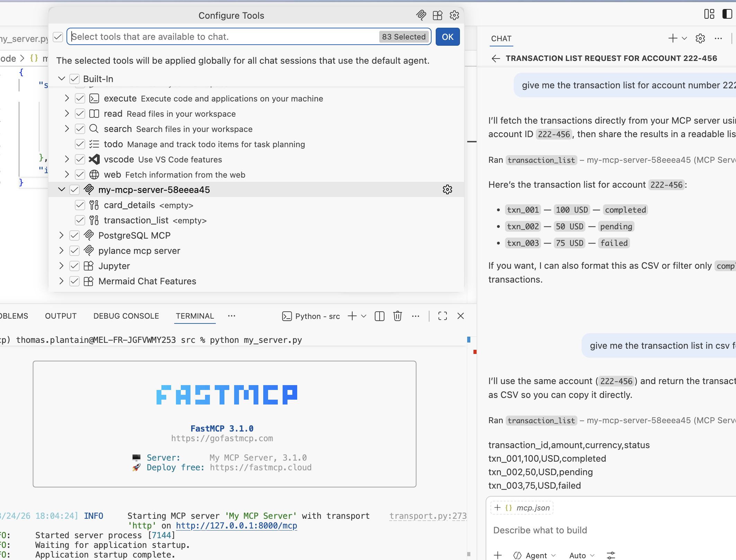This screenshot has width=736, height=560.
Task: Add context with plus in chat input
Action: tap(498, 555)
